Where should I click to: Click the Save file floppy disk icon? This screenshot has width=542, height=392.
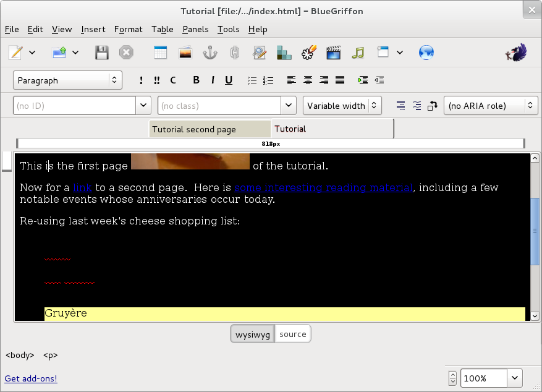101,53
